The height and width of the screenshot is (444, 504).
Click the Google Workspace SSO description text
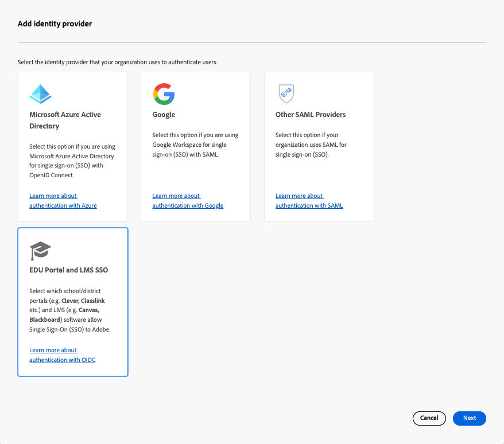click(195, 145)
